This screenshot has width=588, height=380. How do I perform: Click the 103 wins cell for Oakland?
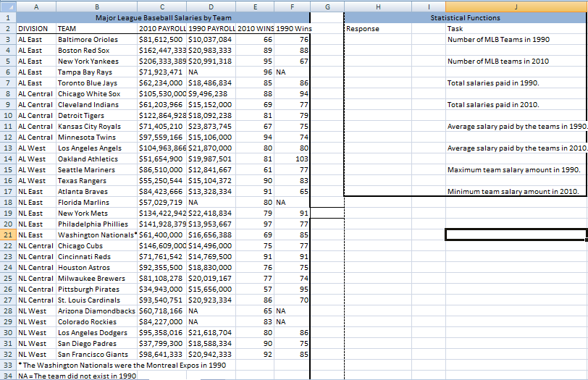click(x=292, y=159)
